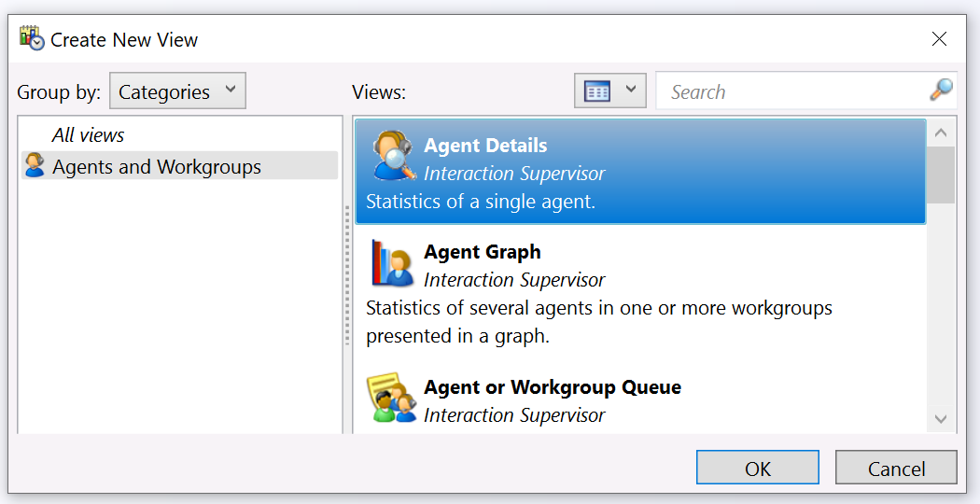Select the All views category
This screenshot has height=504, width=980.
pyautogui.click(x=88, y=134)
